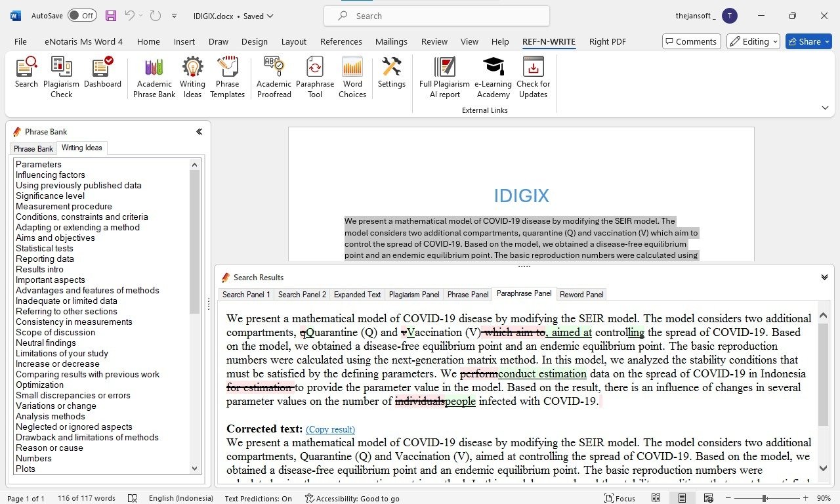The width and height of the screenshot is (840, 504).
Task: Open the Editing mode dropdown
Action: (753, 41)
